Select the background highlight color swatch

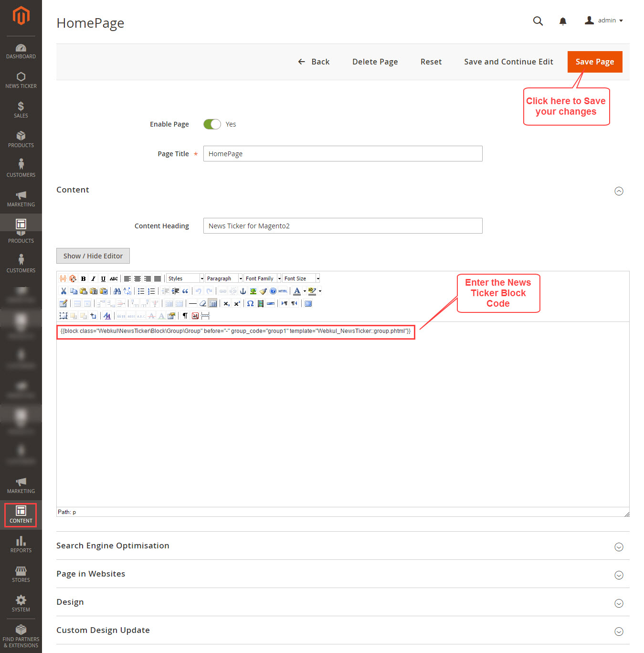(312, 291)
